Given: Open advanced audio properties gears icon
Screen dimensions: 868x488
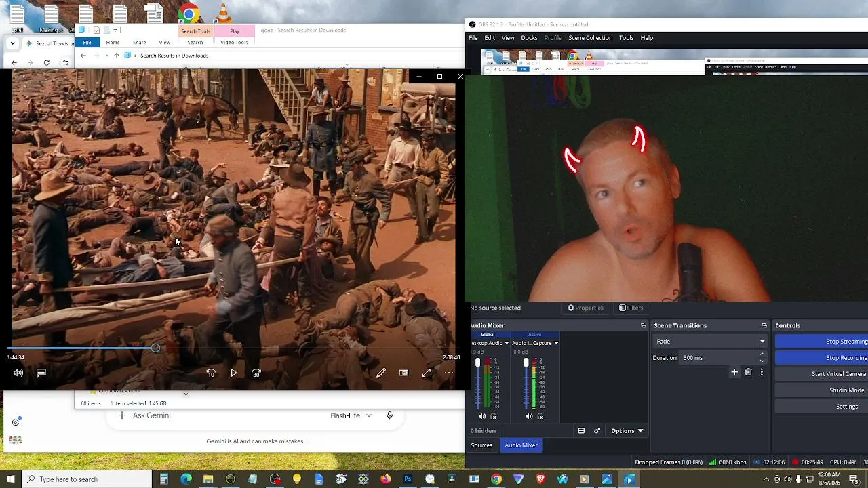Looking at the screenshot, I should point(597,431).
